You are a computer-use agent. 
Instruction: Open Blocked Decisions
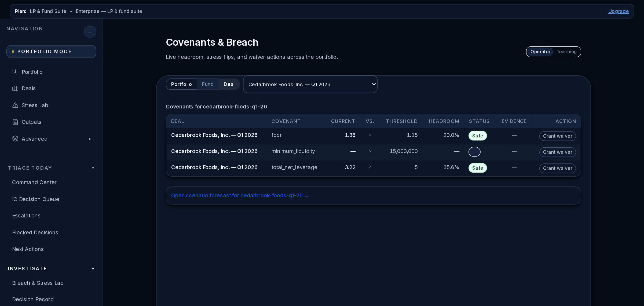click(35, 232)
